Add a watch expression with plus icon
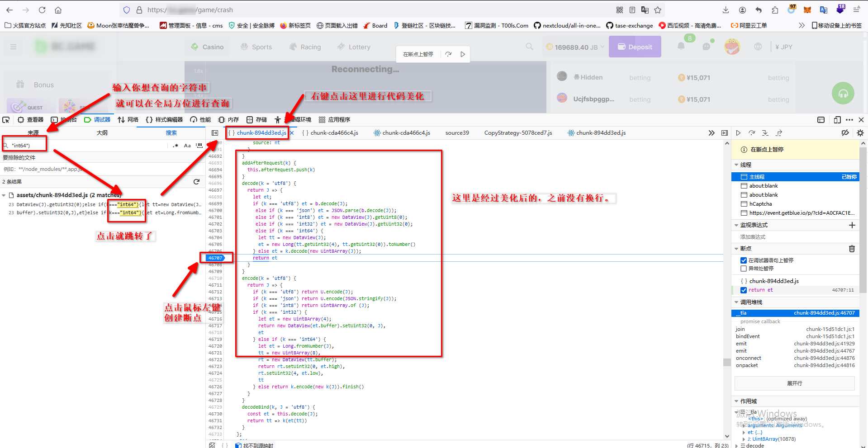 852,225
